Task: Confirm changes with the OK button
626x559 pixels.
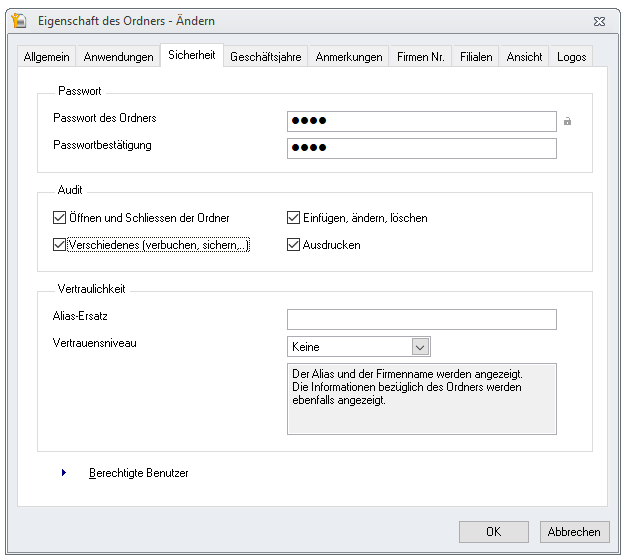Action: (493, 532)
